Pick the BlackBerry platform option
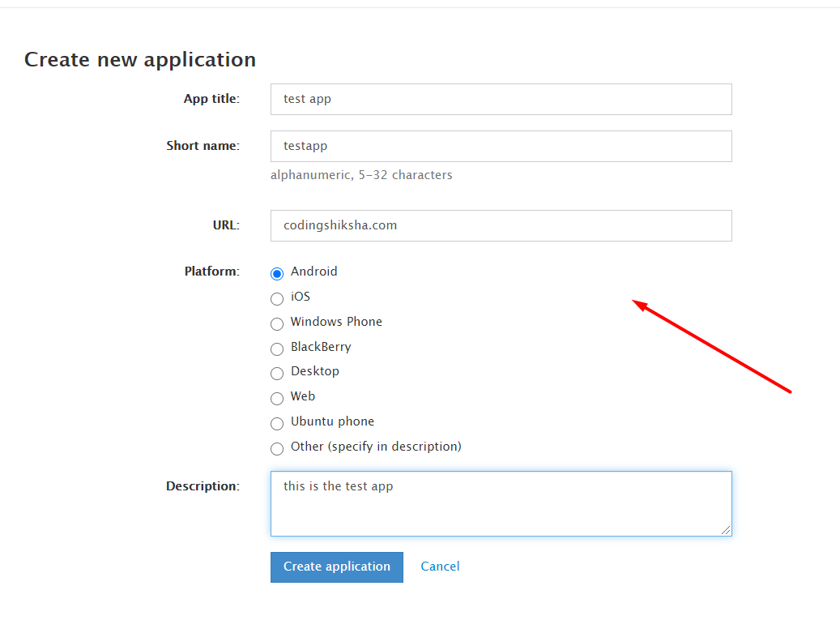The image size is (840, 633). [277, 349]
